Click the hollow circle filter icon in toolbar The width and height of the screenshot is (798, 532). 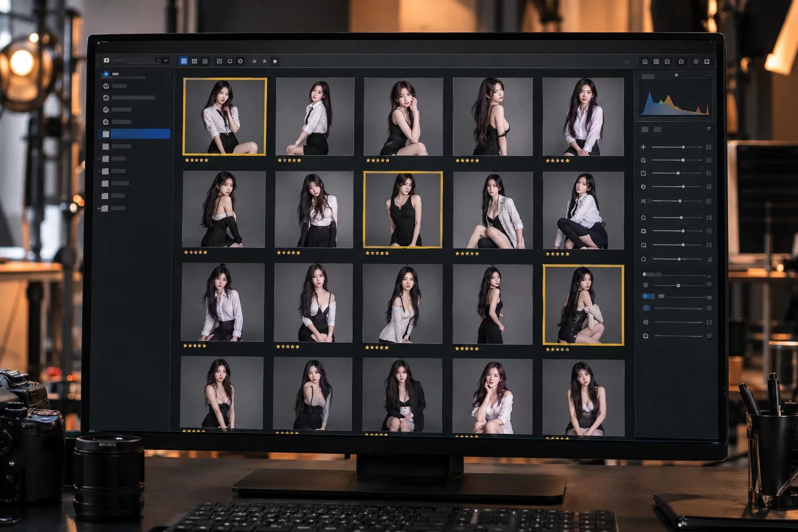point(230,61)
